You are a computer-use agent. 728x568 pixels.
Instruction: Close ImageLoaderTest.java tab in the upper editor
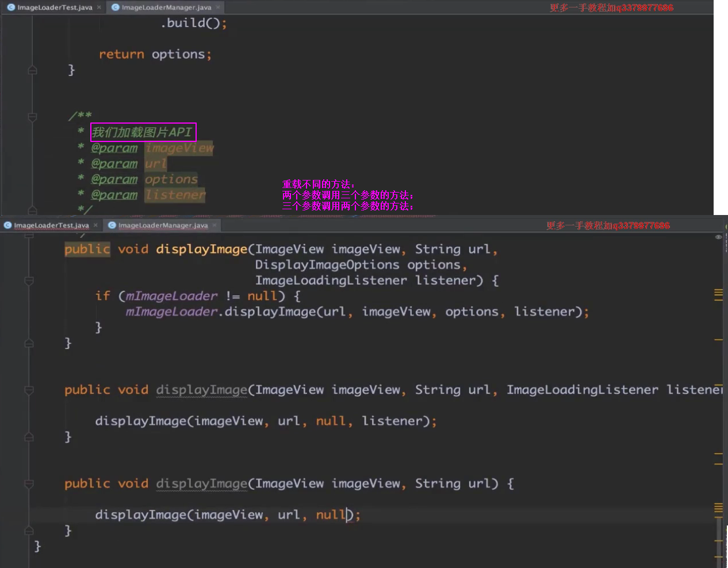pos(99,7)
